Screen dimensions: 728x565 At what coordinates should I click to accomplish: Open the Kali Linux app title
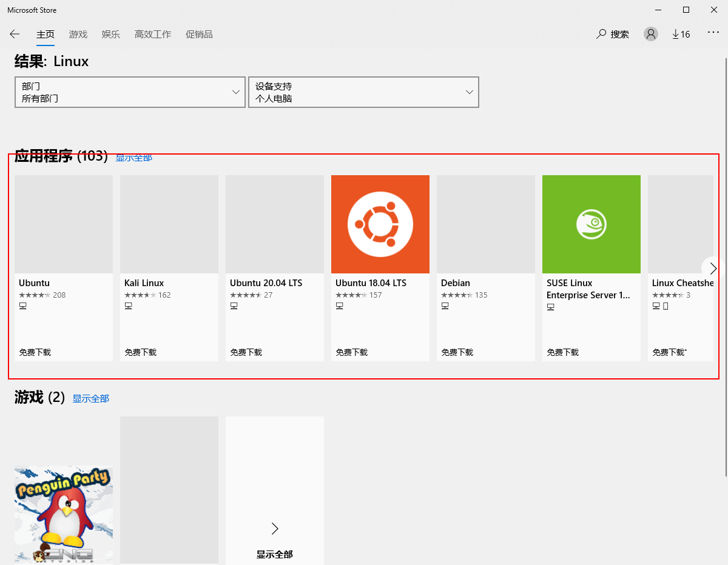point(144,283)
